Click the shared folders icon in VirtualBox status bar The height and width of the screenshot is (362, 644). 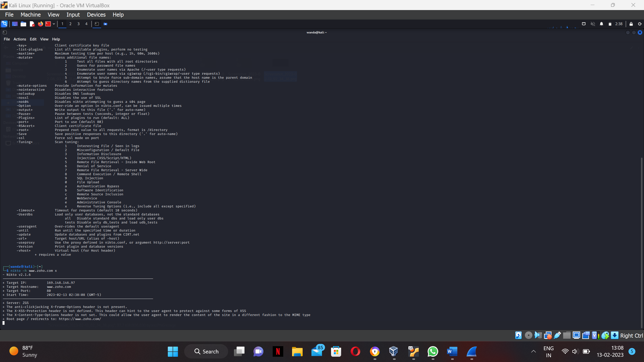tap(567, 335)
